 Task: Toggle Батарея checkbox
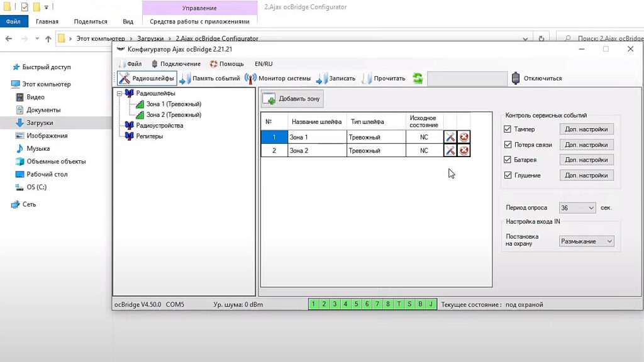[x=508, y=160]
